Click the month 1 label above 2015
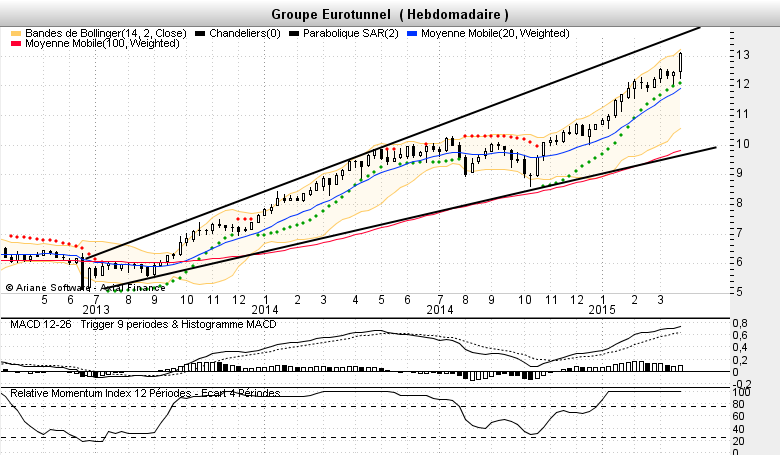Viewport: 780px width, 455px height. pos(603,300)
